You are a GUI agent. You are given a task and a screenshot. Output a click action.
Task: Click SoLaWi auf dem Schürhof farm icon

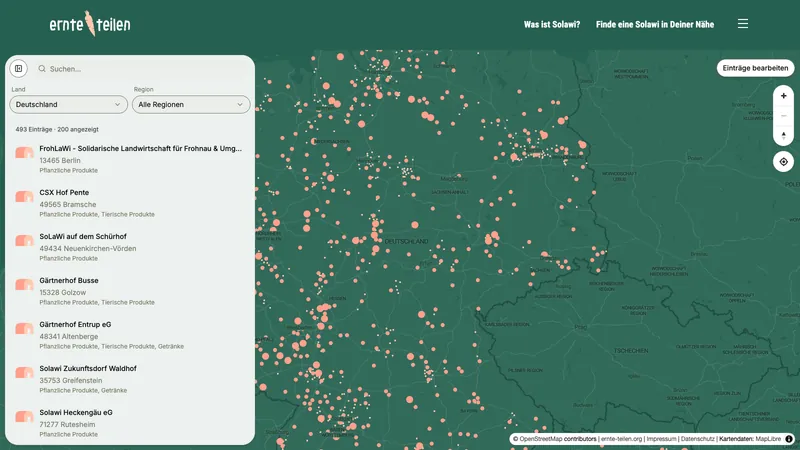(24, 240)
